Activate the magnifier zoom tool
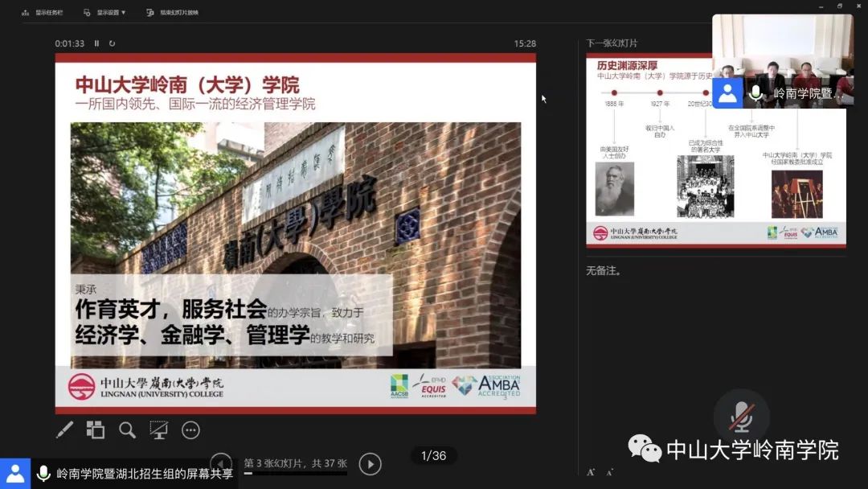This screenshot has height=489, width=868. pos(127,430)
